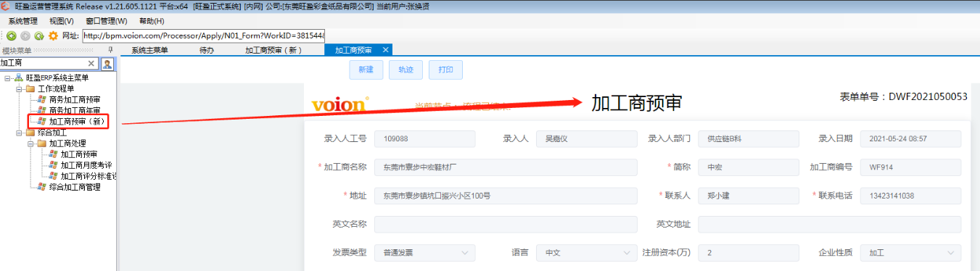This screenshot has height=271, width=980.
Task: Click the 加工商编号 field showing WF914
Action: (910, 167)
